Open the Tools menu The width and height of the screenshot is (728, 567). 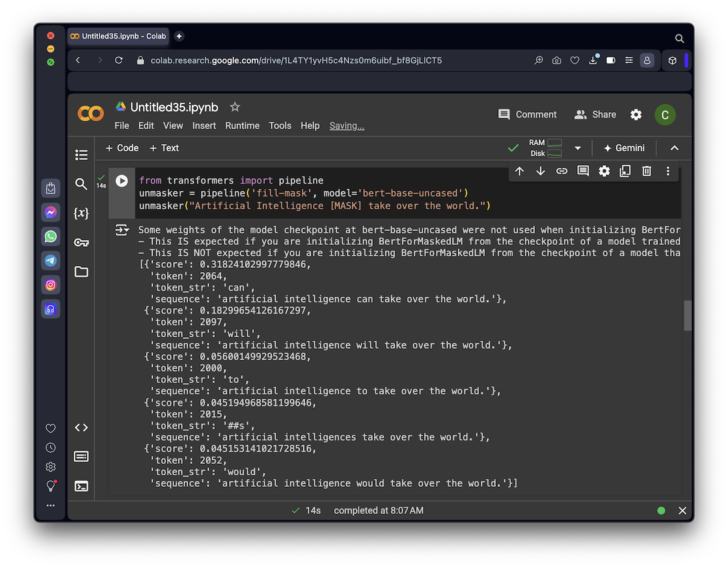point(280,125)
